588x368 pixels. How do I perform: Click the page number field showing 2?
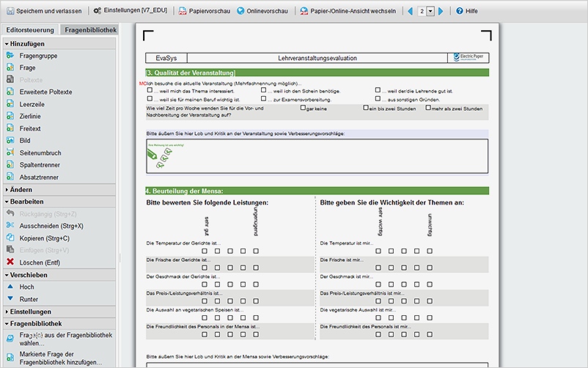pos(422,11)
